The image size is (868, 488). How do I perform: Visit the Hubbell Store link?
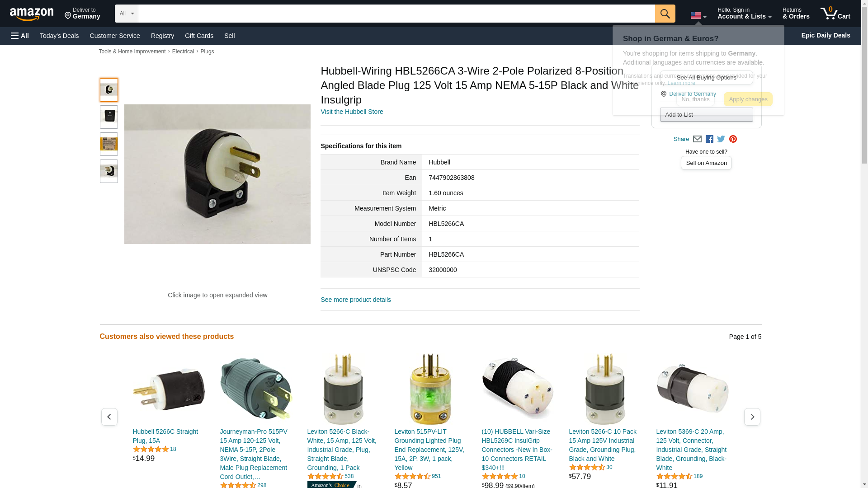(352, 112)
